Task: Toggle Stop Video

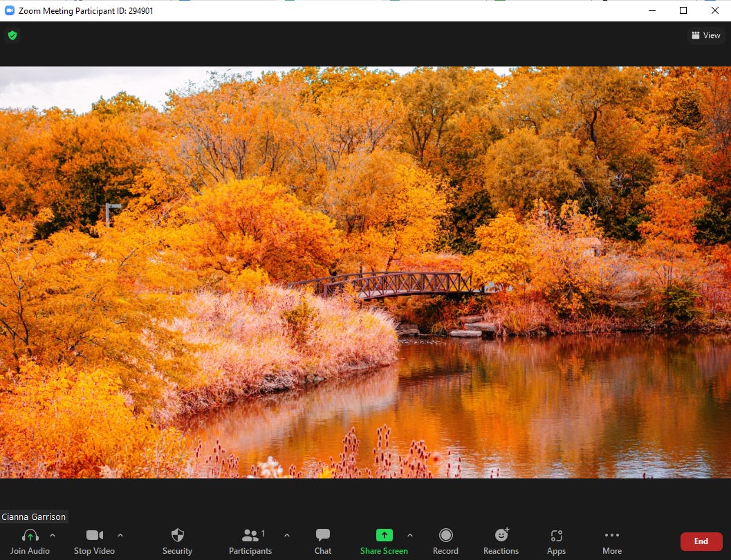Action: click(94, 541)
